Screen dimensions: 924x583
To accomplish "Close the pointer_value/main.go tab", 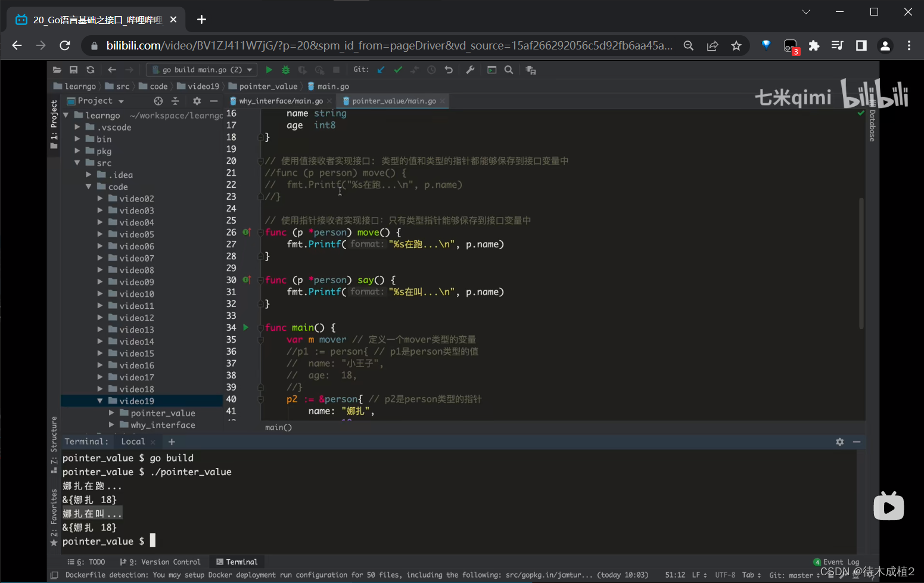I will click(x=443, y=101).
